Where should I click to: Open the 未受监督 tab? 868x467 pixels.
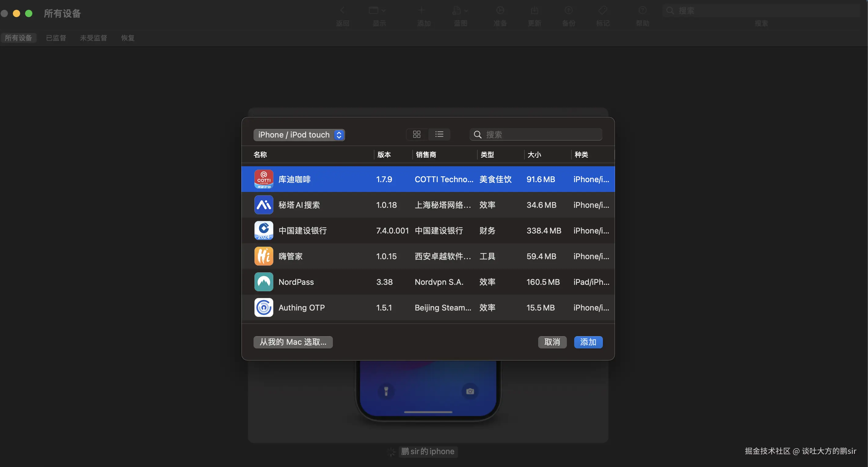pos(93,38)
